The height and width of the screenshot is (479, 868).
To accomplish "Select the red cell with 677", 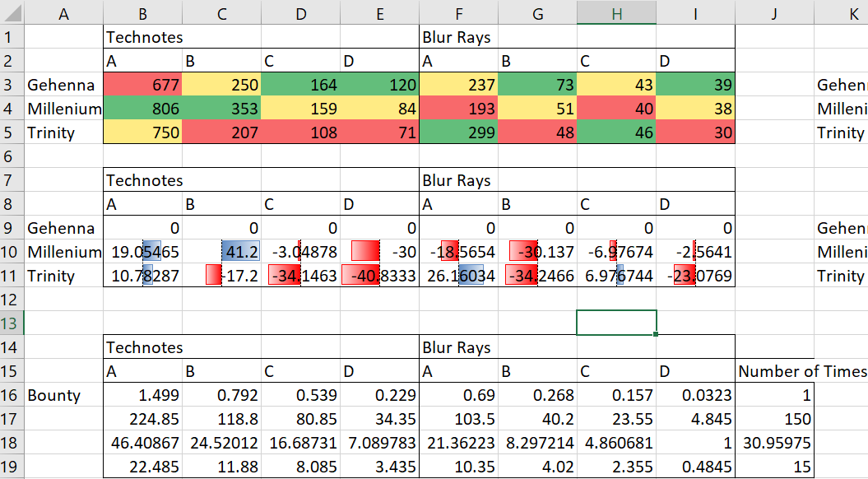I will click(x=143, y=84).
